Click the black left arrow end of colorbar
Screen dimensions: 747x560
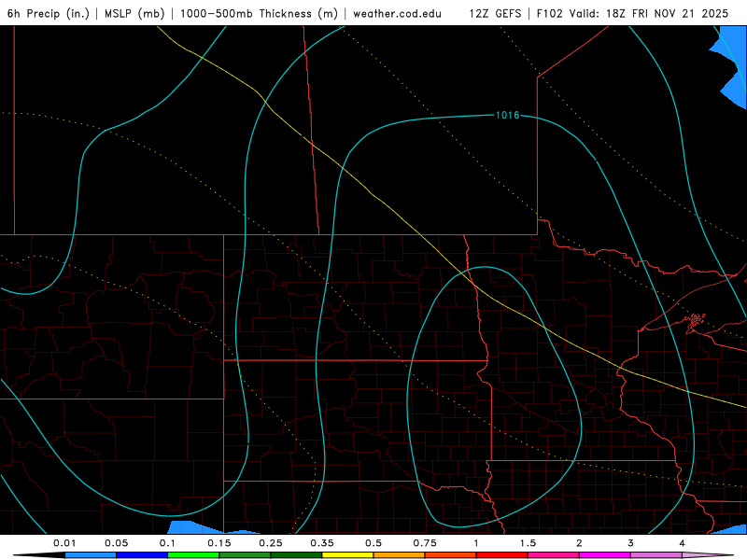point(39,555)
